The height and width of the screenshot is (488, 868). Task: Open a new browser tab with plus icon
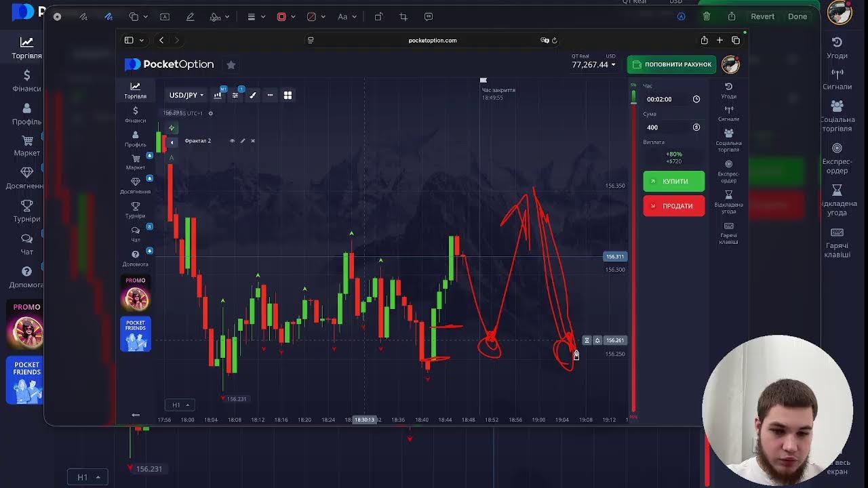tap(719, 40)
